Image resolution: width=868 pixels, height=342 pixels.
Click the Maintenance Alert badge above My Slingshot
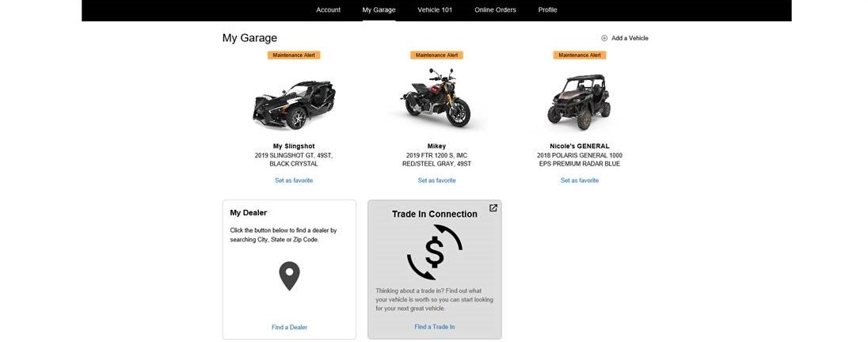294,55
